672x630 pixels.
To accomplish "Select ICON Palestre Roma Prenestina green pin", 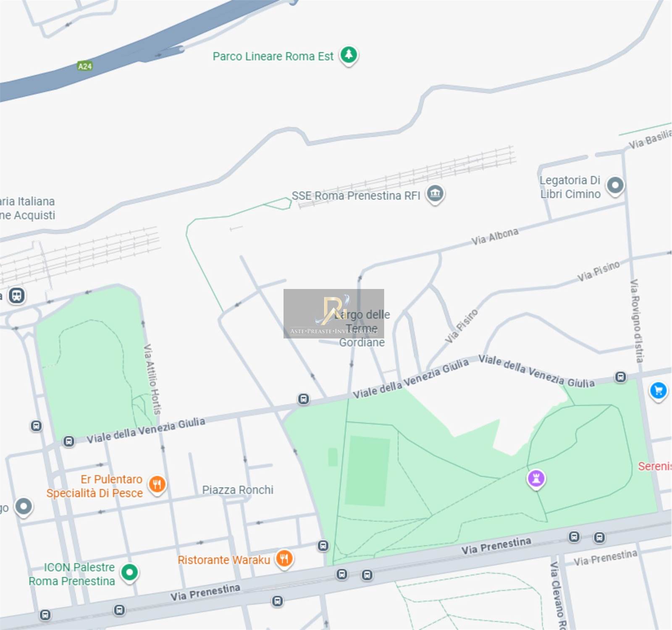I will point(129,573).
